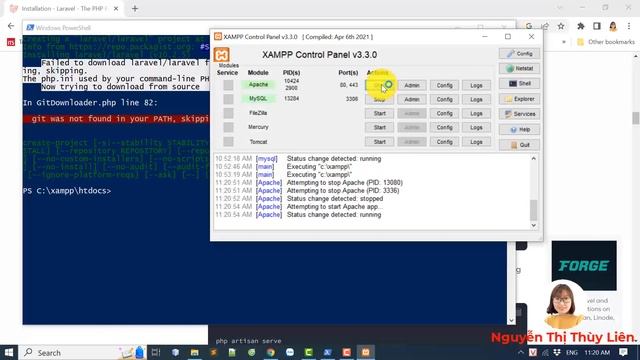The height and width of the screenshot is (360, 640).
Task: Open Tomcat Config menu
Action: [x=444, y=142]
